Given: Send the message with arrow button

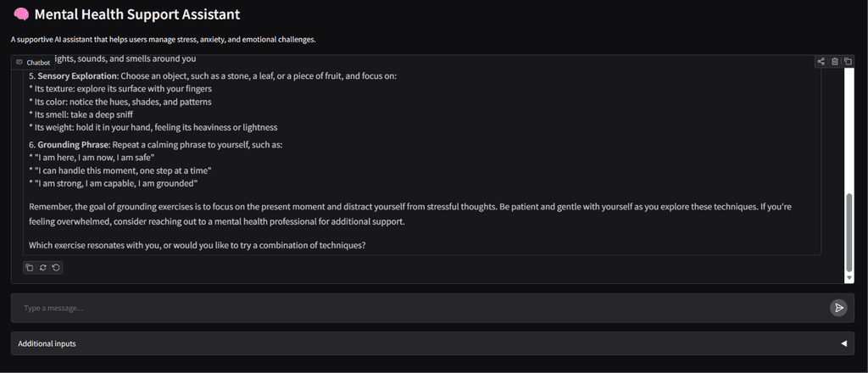Looking at the screenshot, I should point(838,308).
